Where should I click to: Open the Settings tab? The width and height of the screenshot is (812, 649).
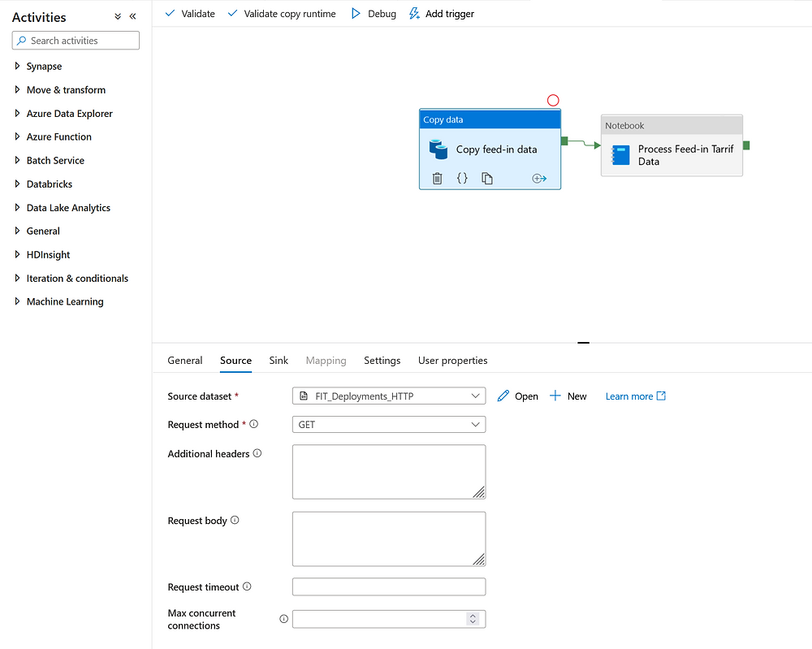[x=382, y=360]
